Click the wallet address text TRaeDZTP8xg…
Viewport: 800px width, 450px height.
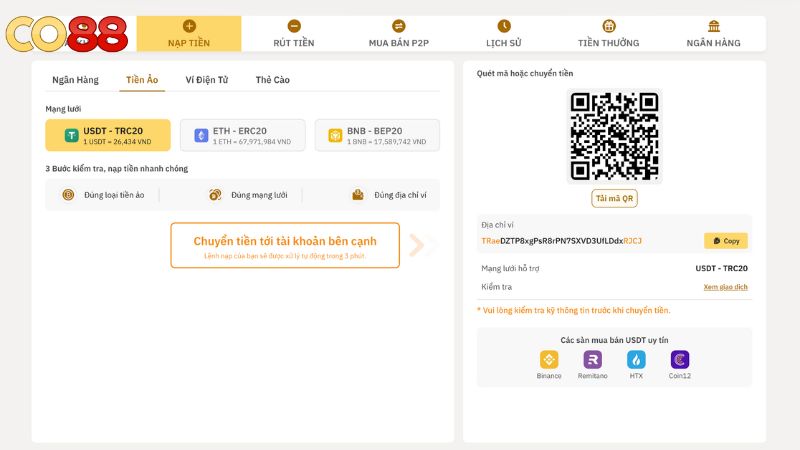tap(561, 241)
